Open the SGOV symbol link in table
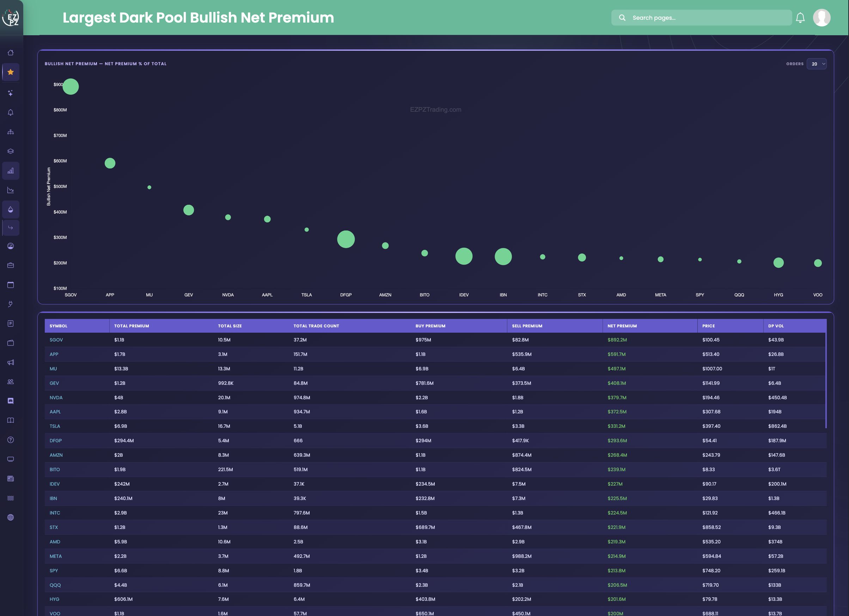Viewport: 849px width, 616px height. pos(56,340)
